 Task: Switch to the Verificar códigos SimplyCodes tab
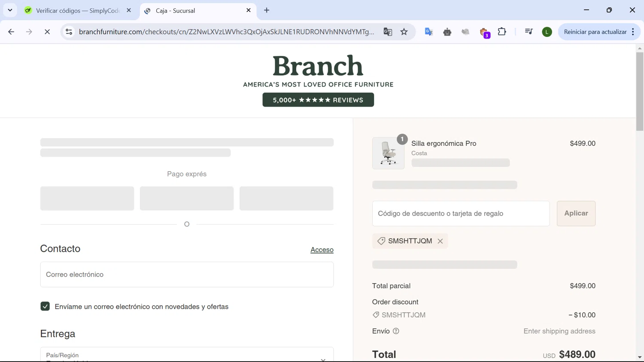click(77, 11)
